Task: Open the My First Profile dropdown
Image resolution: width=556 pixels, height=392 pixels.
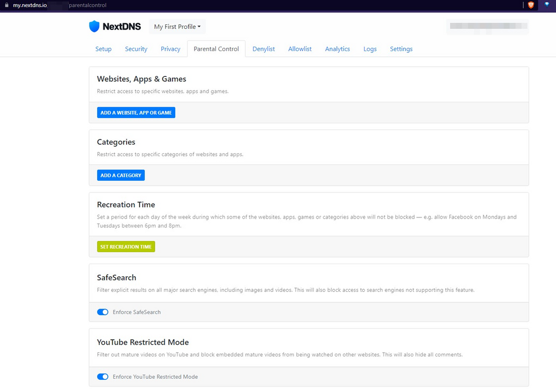Action: click(177, 26)
